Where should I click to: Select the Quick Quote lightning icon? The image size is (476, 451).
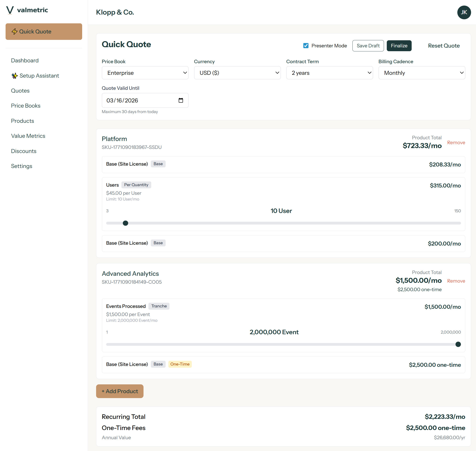click(15, 31)
